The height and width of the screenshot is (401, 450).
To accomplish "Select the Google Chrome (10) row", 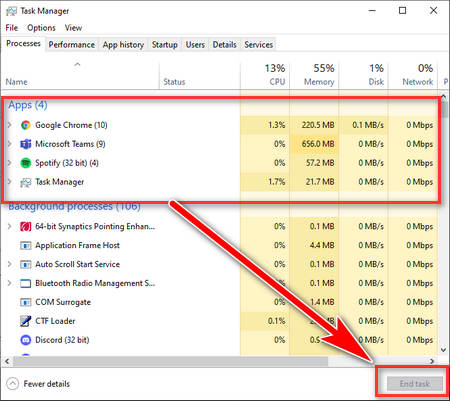I will pyautogui.click(x=220, y=125).
